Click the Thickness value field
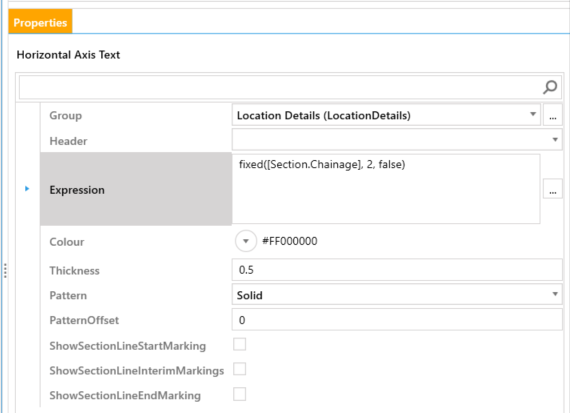 397,270
